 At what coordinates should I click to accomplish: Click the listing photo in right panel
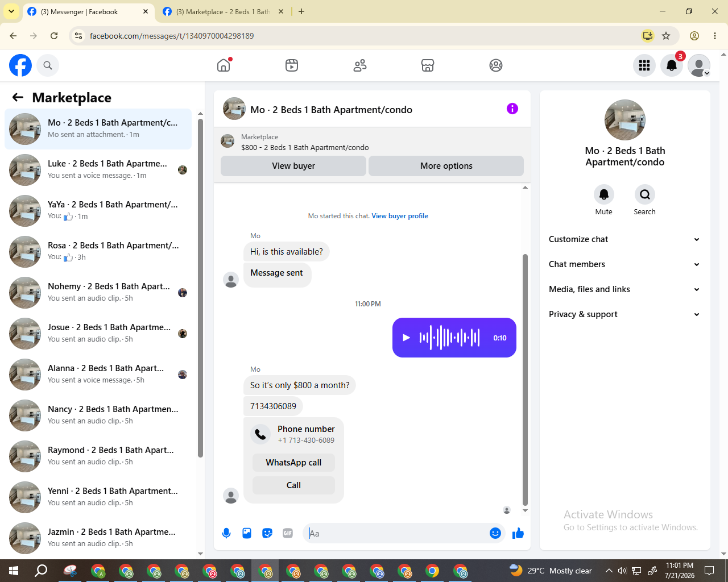coord(625,120)
